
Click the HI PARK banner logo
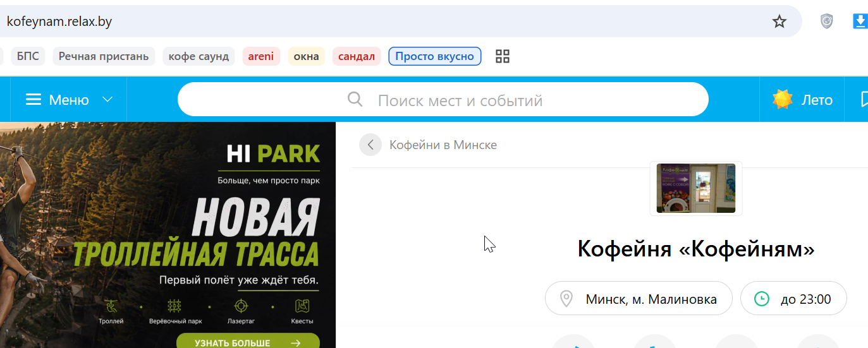273,154
